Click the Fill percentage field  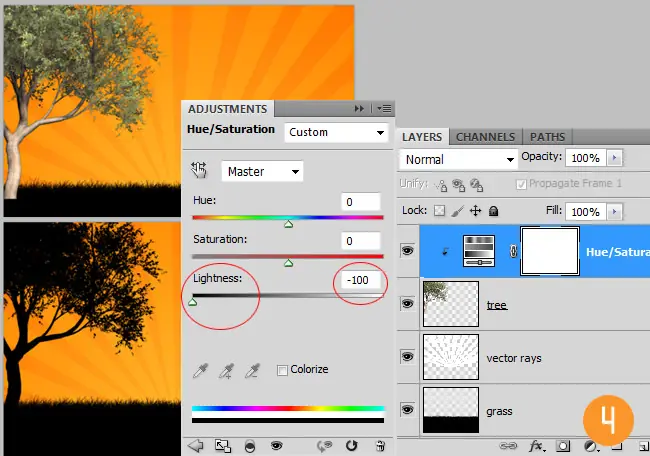point(586,212)
